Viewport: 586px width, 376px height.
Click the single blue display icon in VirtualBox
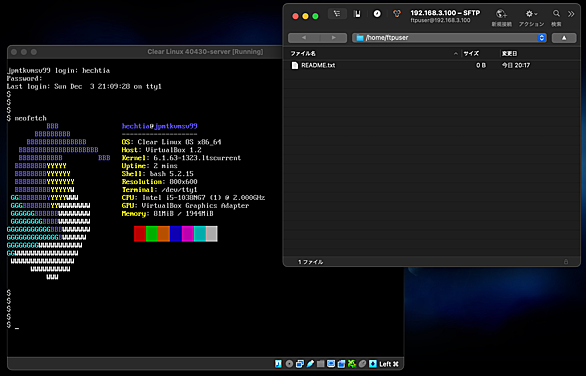click(331, 363)
